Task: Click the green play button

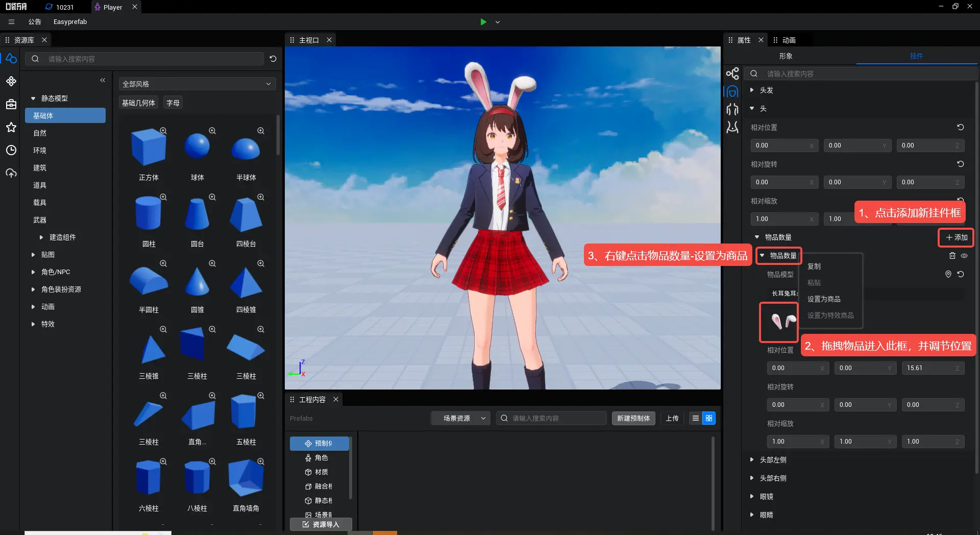Action: click(x=483, y=22)
